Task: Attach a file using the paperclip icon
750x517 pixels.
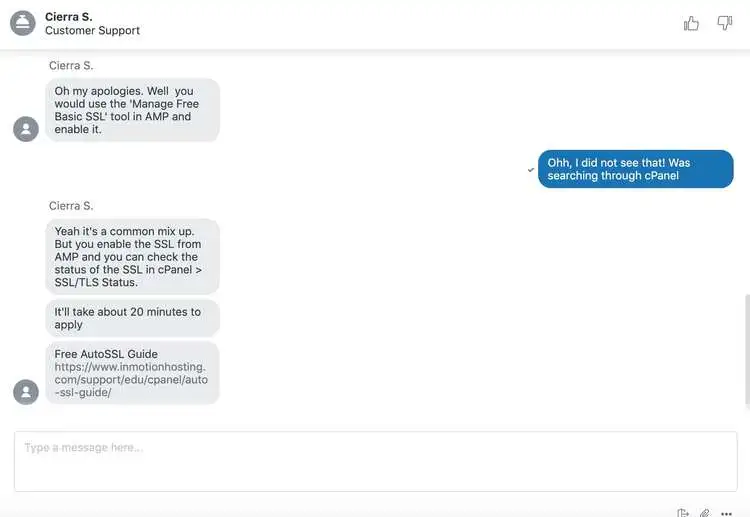Action: click(705, 513)
